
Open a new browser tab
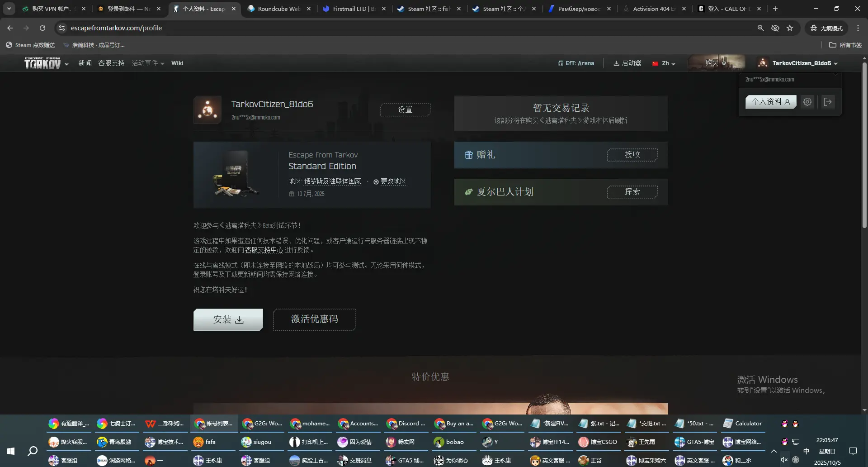click(775, 9)
